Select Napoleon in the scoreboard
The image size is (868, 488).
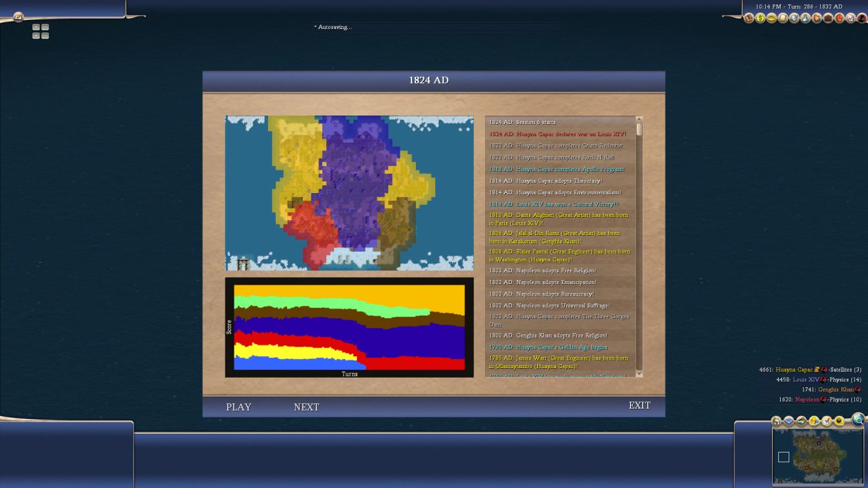point(807,400)
